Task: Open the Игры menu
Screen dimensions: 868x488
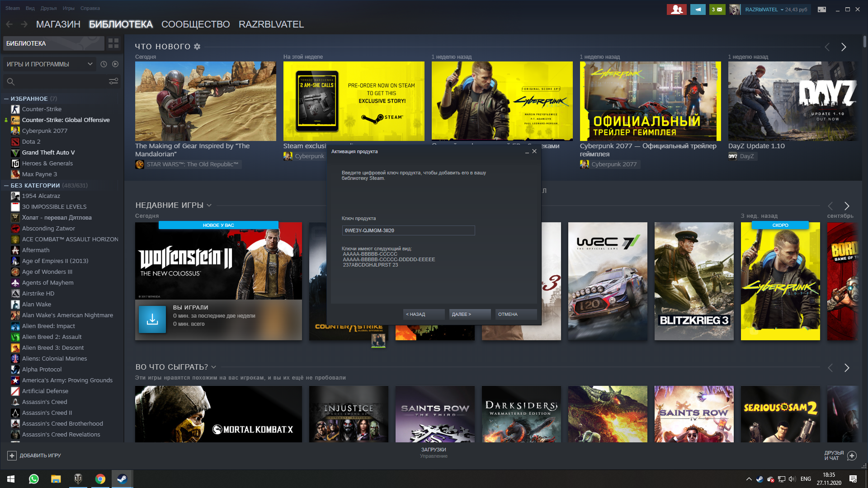Action: pyautogui.click(x=69, y=8)
